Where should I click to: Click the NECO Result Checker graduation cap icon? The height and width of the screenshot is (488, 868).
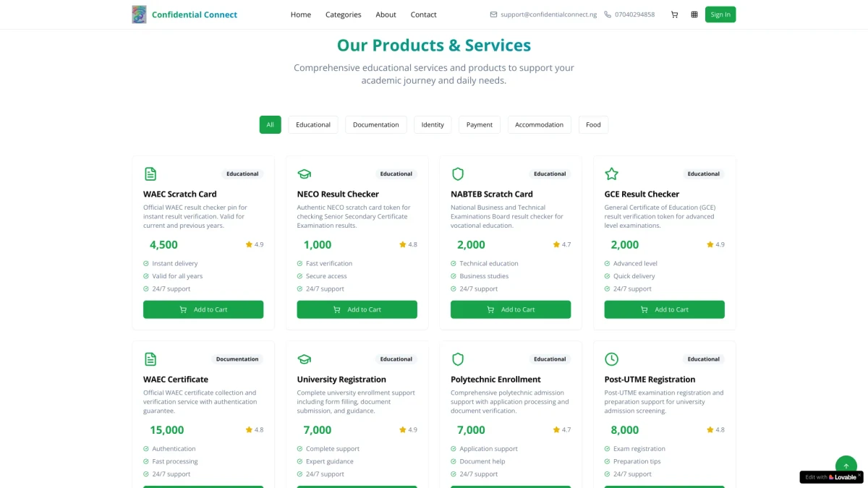click(304, 174)
